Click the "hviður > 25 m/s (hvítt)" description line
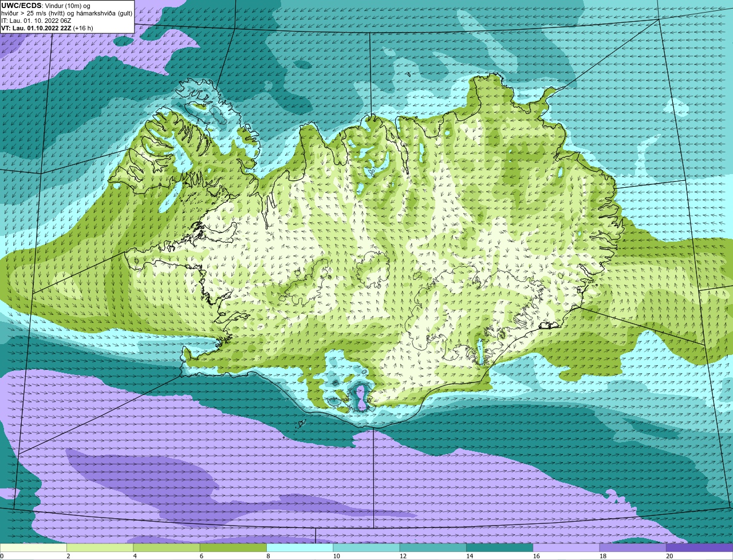The height and width of the screenshot is (560, 733). (x=66, y=13)
